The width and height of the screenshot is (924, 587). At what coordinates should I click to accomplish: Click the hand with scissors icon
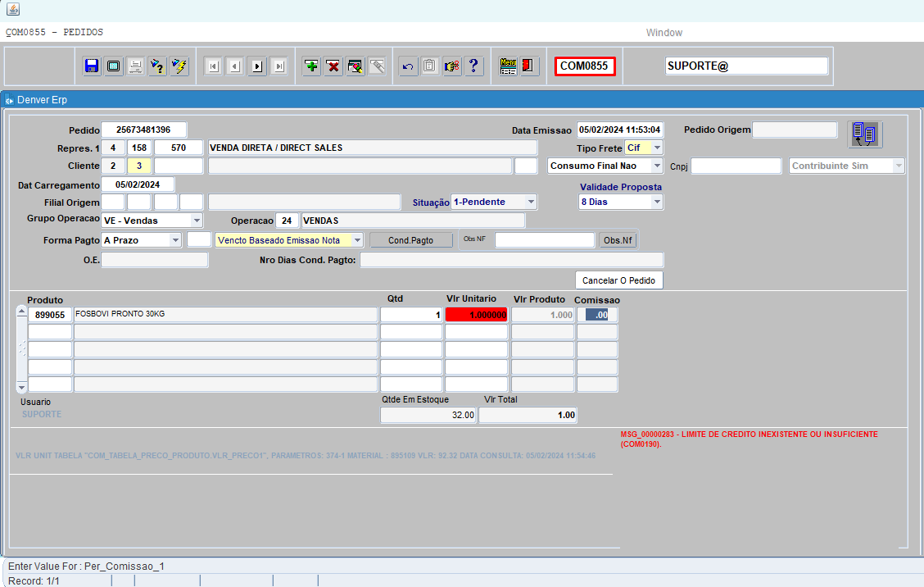[452, 66]
